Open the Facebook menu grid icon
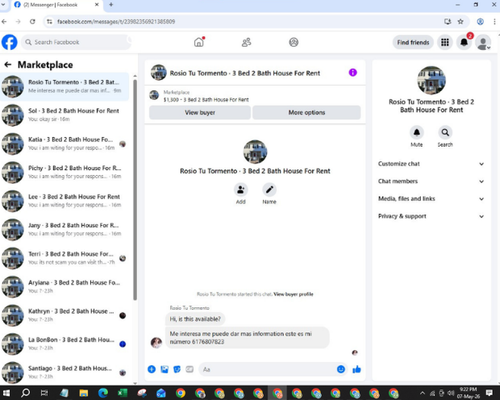Image resolution: width=500 pixels, height=400 pixels. (x=445, y=42)
